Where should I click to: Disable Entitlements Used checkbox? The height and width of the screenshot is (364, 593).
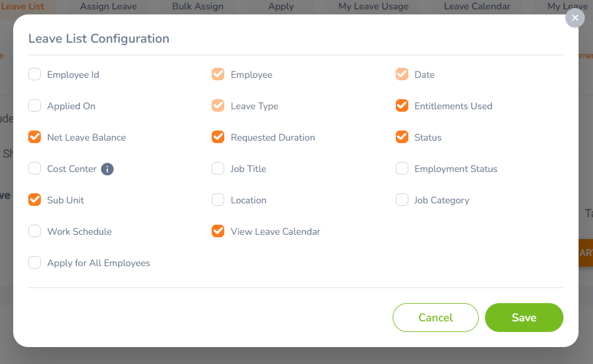click(x=402, y=106)
